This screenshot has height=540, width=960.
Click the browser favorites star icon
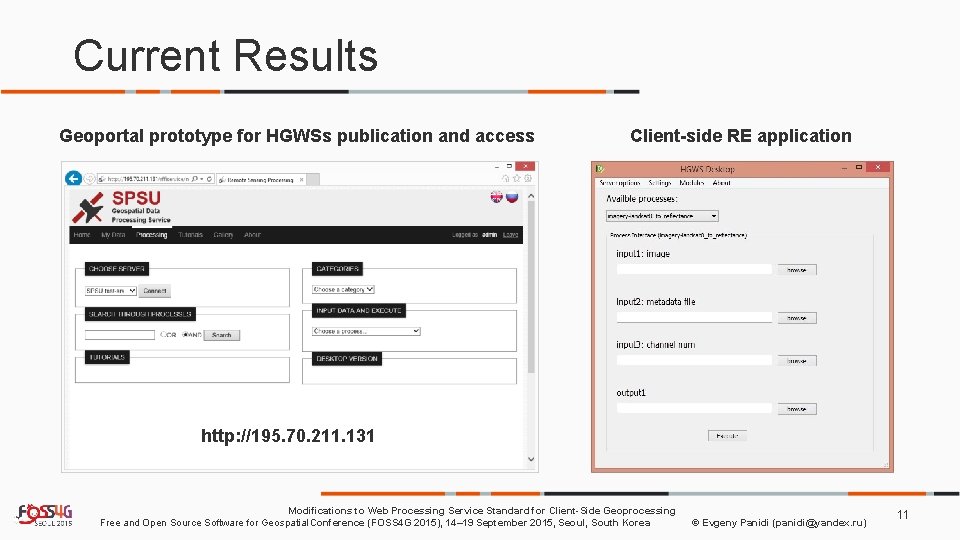[517, 178]
